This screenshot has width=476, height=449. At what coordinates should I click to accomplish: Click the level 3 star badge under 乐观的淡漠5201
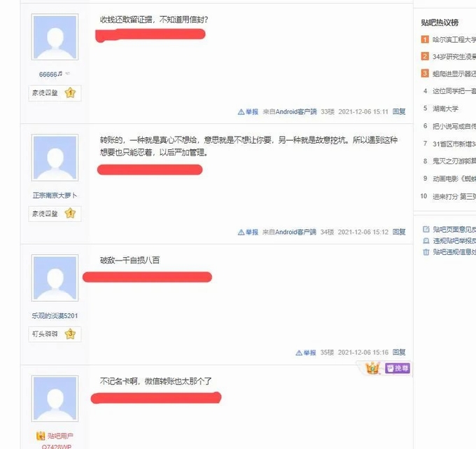pos(70,334)
